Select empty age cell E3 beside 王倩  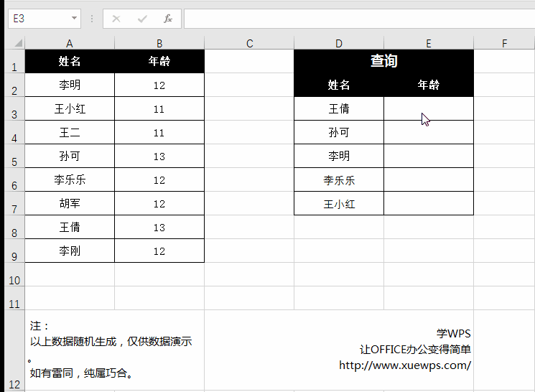point(429,108)
